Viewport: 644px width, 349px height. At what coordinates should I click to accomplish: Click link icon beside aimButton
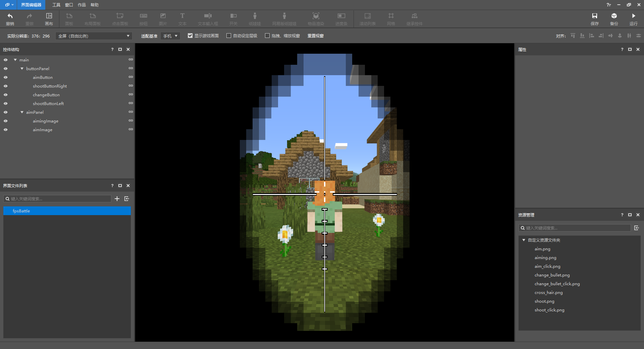coord(131,77)
